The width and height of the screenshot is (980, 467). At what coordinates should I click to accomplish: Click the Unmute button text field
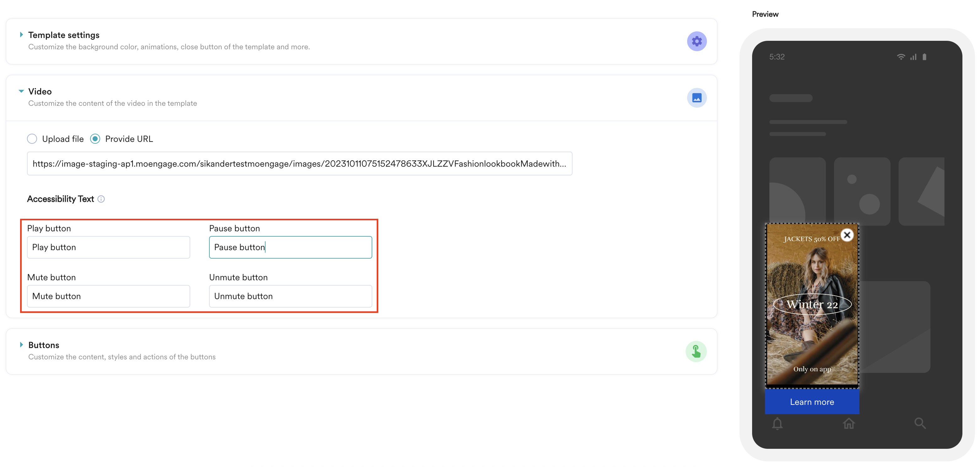click(290, 296)
